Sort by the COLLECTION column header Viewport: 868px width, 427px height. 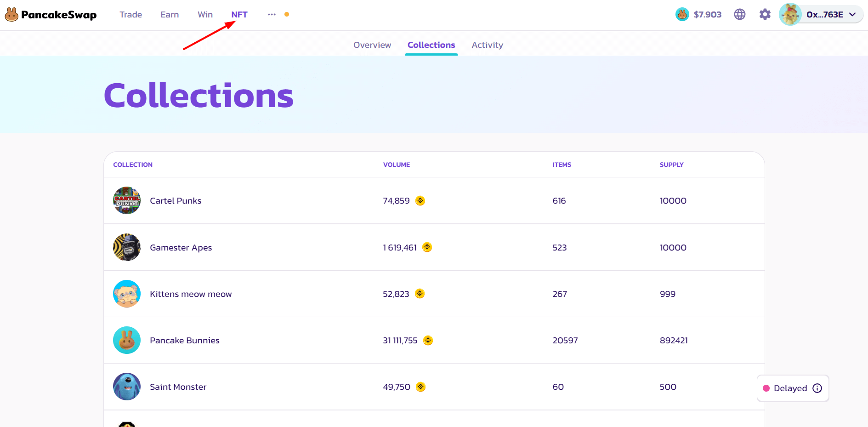[x=133, y=165]
